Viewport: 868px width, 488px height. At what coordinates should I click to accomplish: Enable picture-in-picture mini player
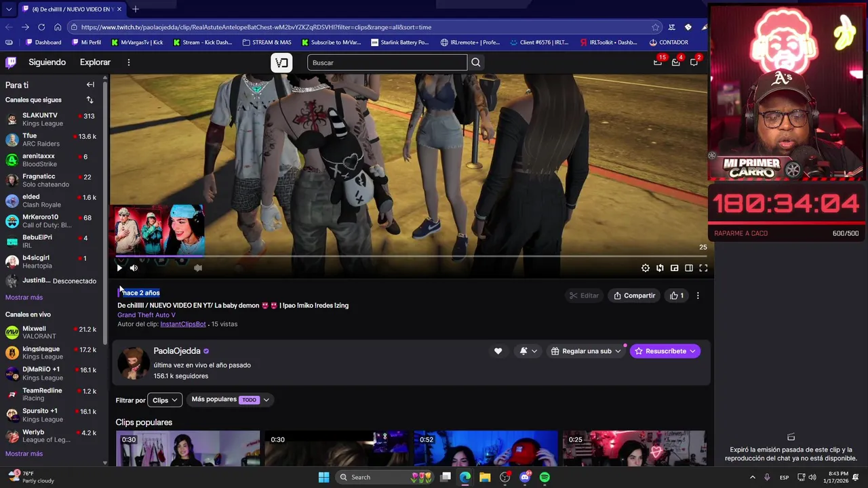[x=674, y=268]
